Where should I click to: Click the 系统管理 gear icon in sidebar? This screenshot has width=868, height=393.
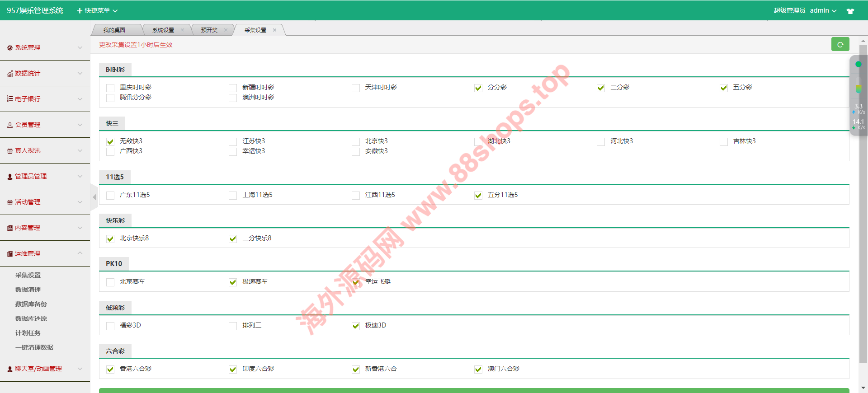pyautogui.click(x=9, y=48)
